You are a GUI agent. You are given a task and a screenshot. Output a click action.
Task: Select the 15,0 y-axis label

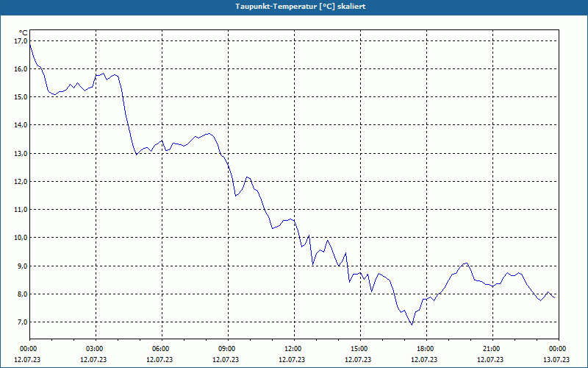21,97
